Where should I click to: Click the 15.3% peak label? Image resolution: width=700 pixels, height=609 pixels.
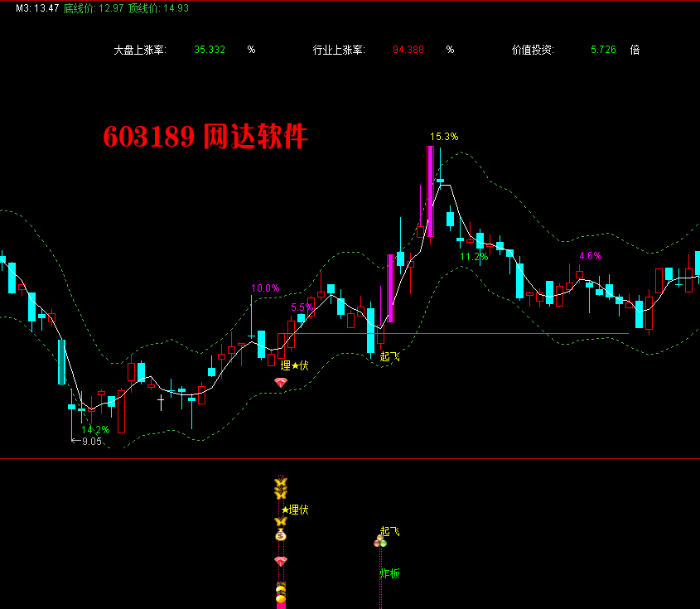[443, 137]
